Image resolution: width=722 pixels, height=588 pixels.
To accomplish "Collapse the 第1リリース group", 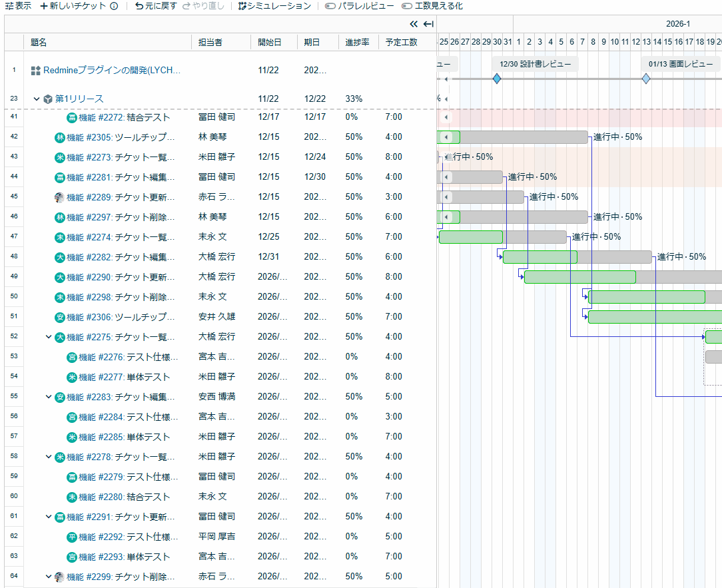I will pos(37,99).
